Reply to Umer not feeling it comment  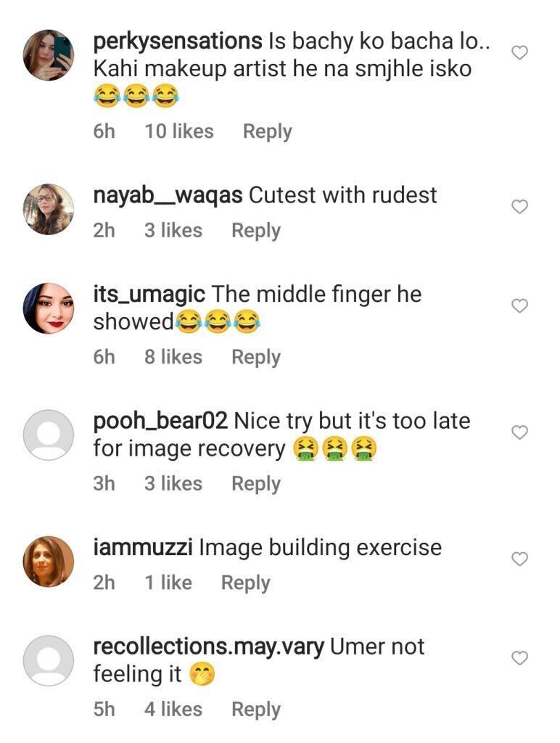[256, 710]
